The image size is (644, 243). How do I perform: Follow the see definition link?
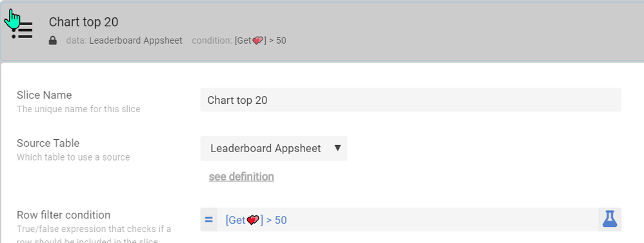pos(241,177)
